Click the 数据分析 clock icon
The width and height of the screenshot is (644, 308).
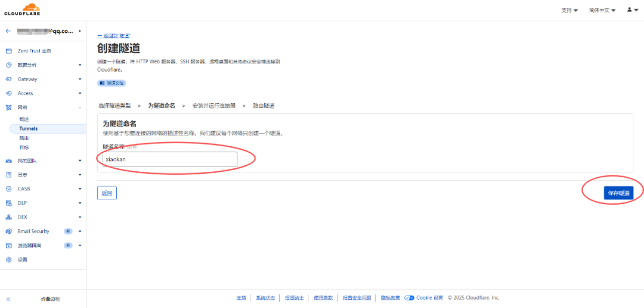pos(8,65)
